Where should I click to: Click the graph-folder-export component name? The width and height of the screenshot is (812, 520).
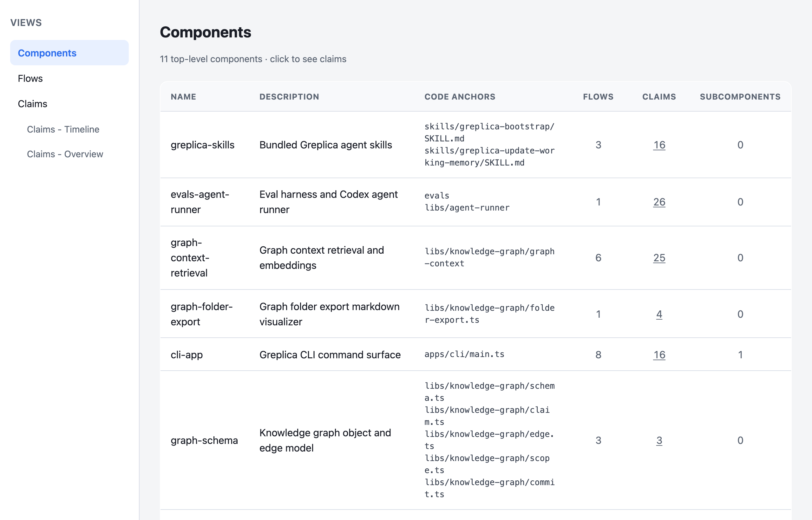coord(201,314)
